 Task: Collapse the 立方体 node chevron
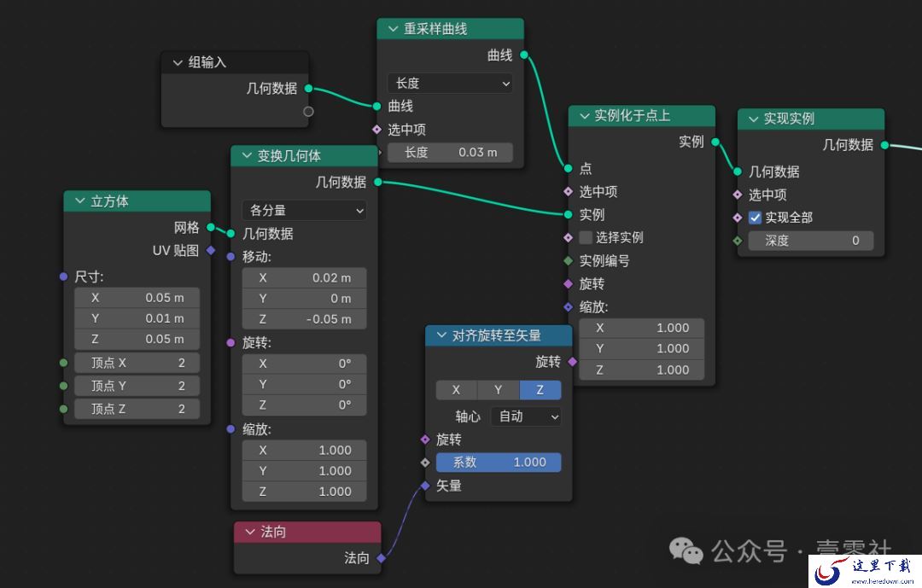tap(80, 201)
